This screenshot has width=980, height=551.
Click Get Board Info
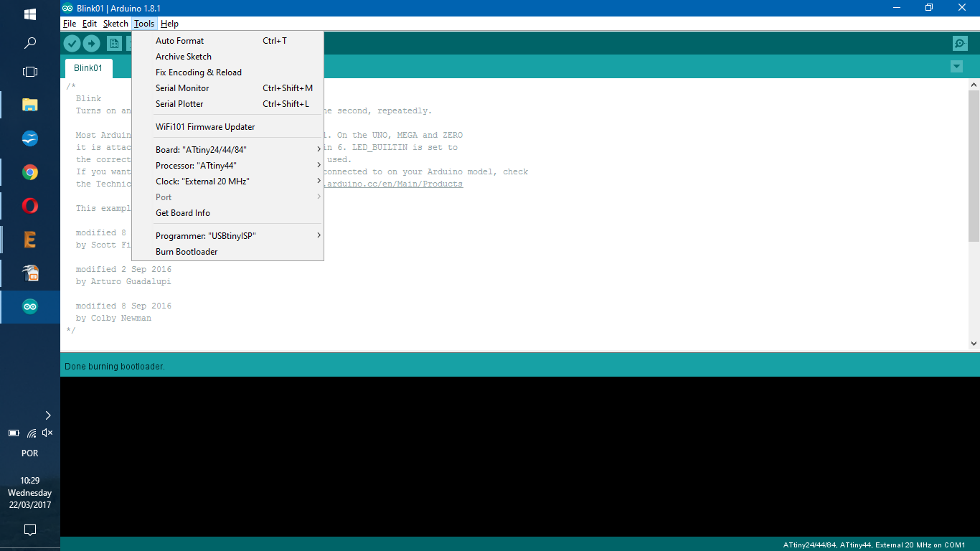click(x=227, y=213)
